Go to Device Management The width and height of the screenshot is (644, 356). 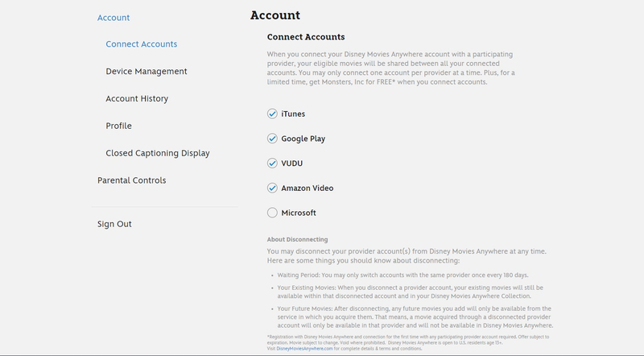coord(147,72)
